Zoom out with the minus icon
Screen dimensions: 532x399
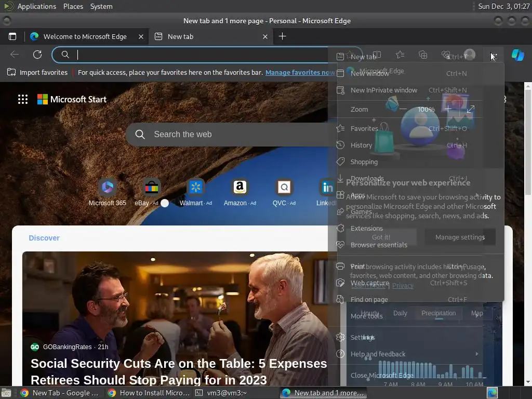(403, 109)
